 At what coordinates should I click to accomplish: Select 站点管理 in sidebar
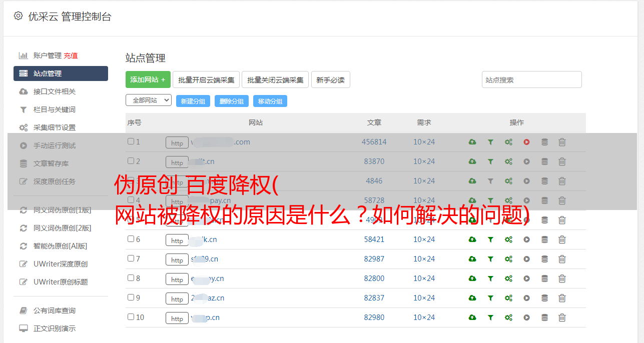(61, 73)
